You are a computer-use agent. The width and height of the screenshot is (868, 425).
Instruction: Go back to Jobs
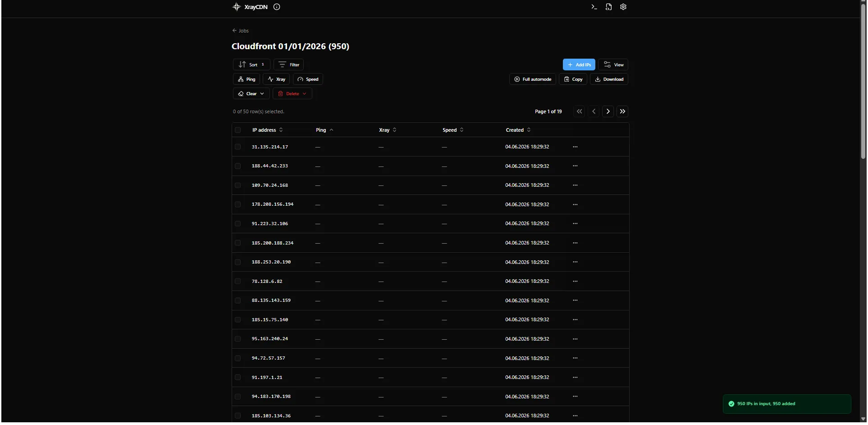click(240, 31)
